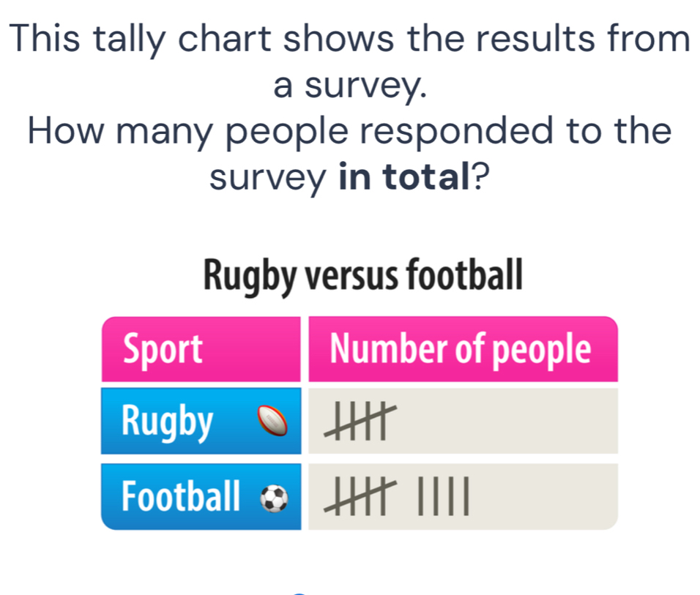
Task: Click the Football row label
Action: tap(181, 497)
